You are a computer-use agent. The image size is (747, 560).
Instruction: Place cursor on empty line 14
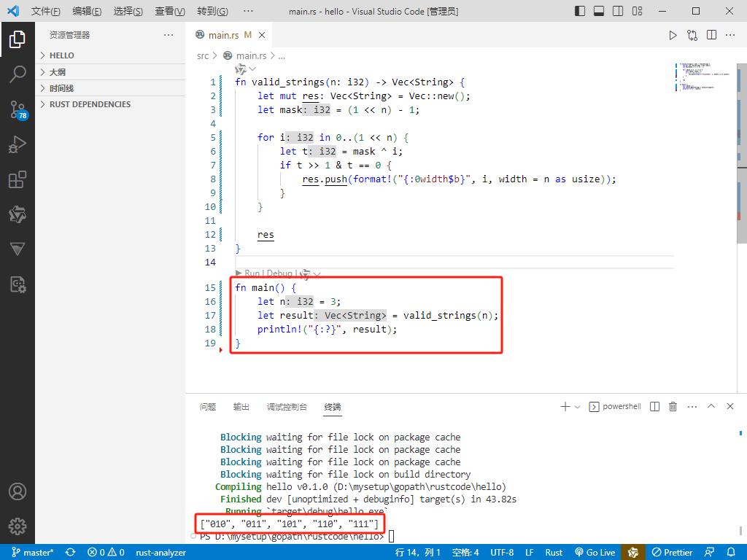(x=454, y=262)
